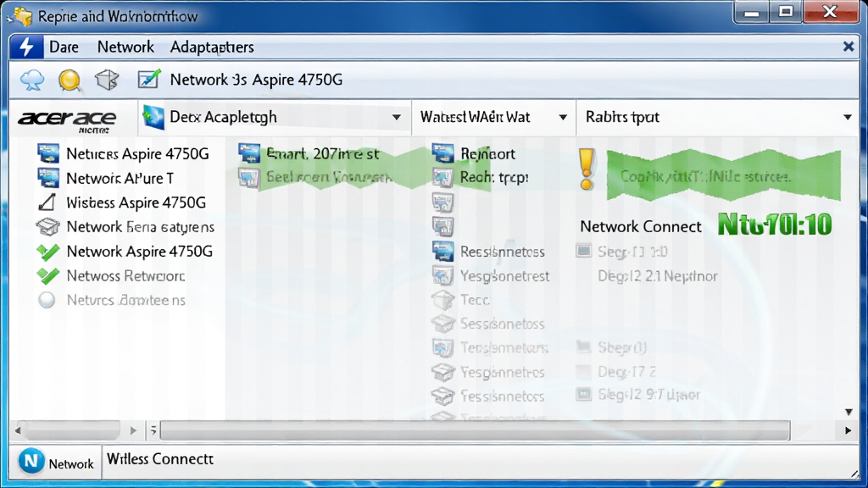Click the magnifier search toolbar icon
Image resolution: width=868 pixels, height=488 pixels.
coord(70,80)
